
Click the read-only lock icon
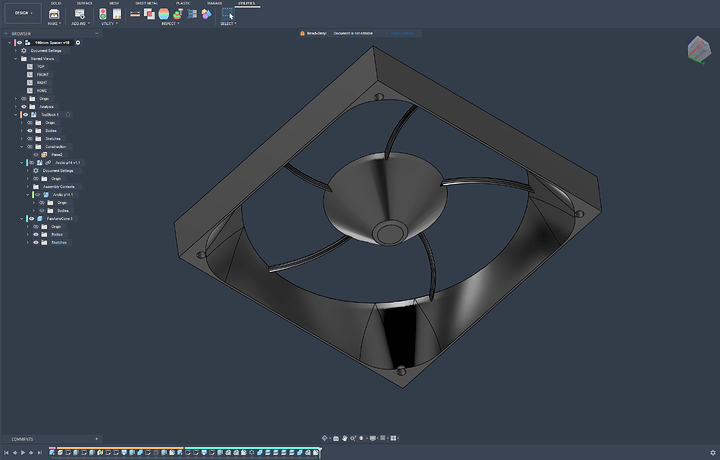click(302, 34)
